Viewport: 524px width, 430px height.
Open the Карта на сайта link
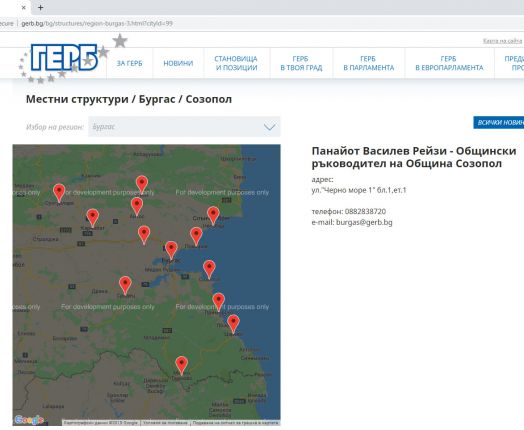502,41
